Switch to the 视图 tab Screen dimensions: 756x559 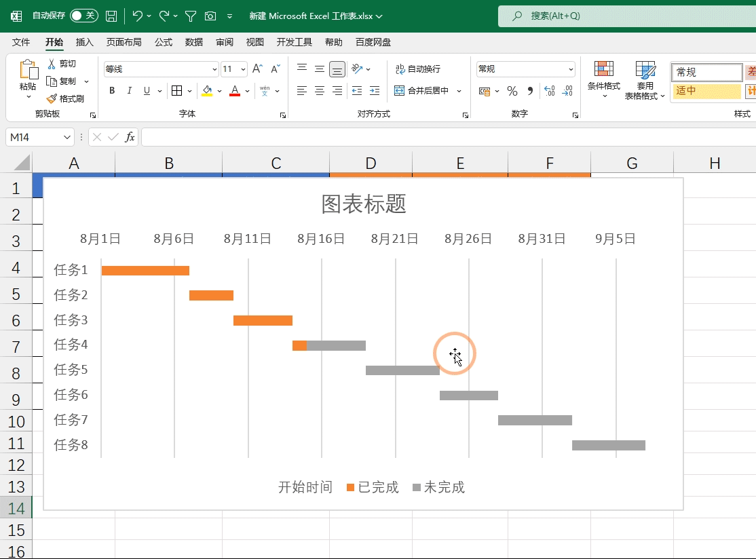pyautogui.click(x=255, y=43)
